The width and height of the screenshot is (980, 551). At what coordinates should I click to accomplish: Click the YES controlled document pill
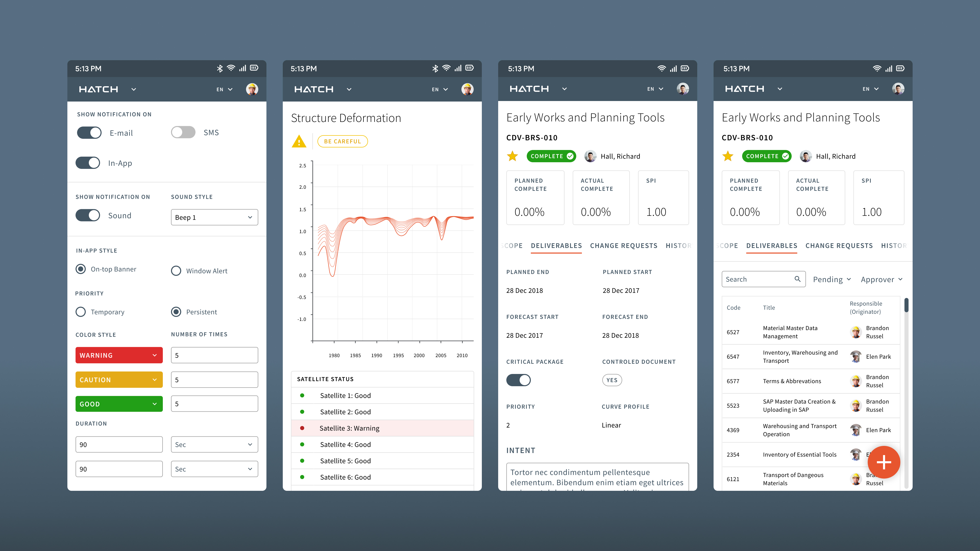(612, 380)
